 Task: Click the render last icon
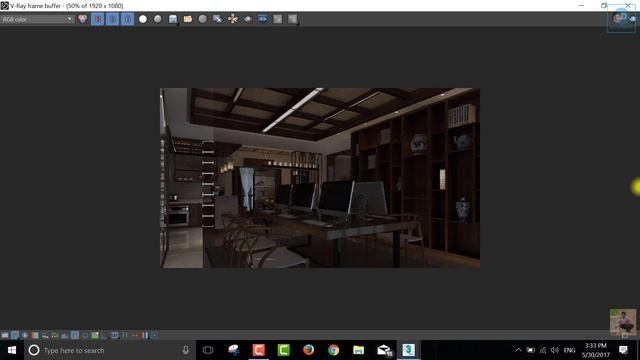(x=293, y=19)
